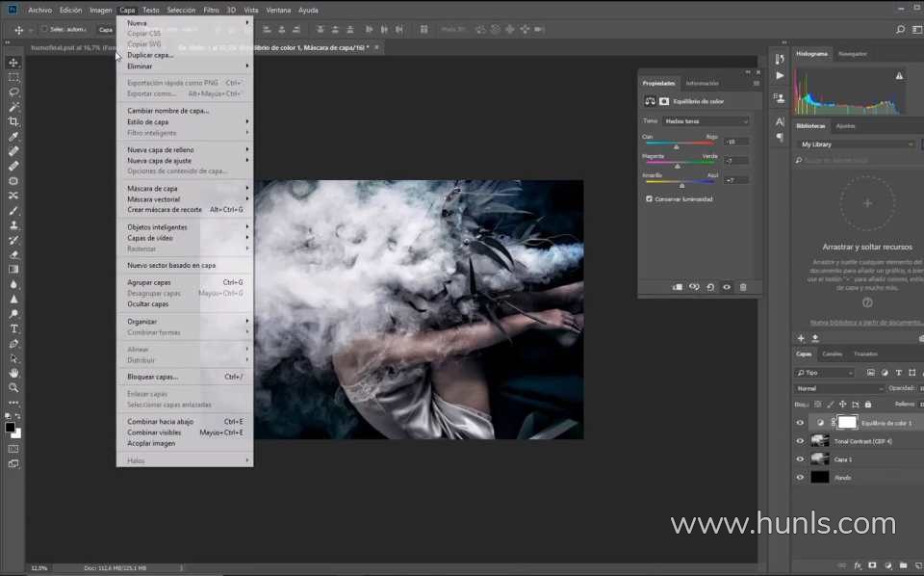Click Combinar visibles in the menu
Screen dimensions: 924x576
154,432
